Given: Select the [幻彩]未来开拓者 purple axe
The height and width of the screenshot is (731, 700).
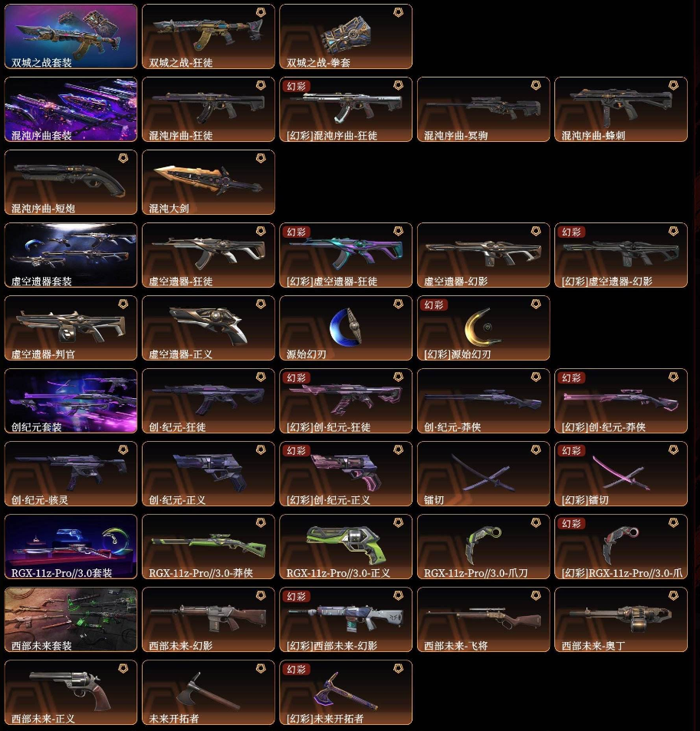Looking at the screenshot, I should pyautogui.click(x=346, y=693).
